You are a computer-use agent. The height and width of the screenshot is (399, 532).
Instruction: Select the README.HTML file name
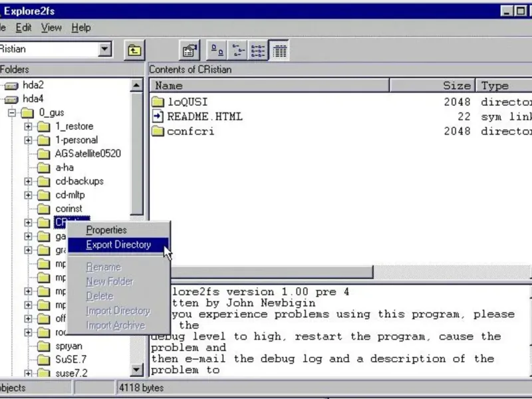point(205,117)
